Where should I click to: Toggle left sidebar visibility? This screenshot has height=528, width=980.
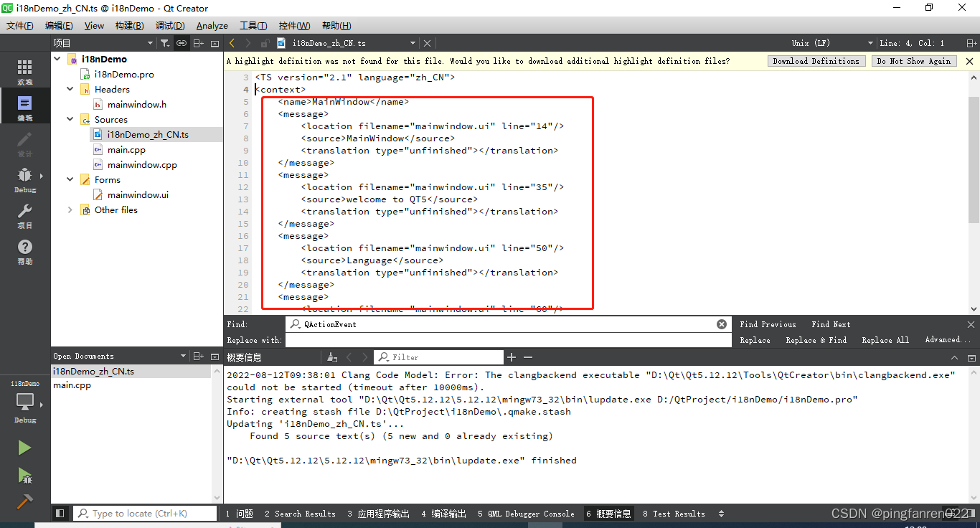coord(60,514)
